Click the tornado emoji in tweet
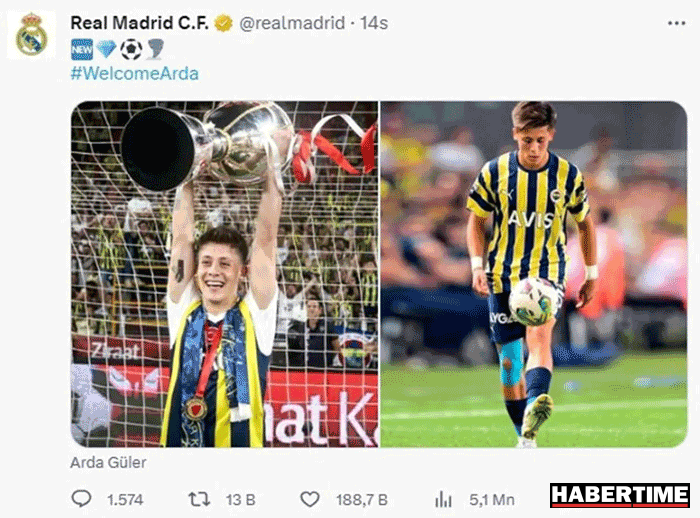Viewport: 700px width, 518px height. (155, 49)
